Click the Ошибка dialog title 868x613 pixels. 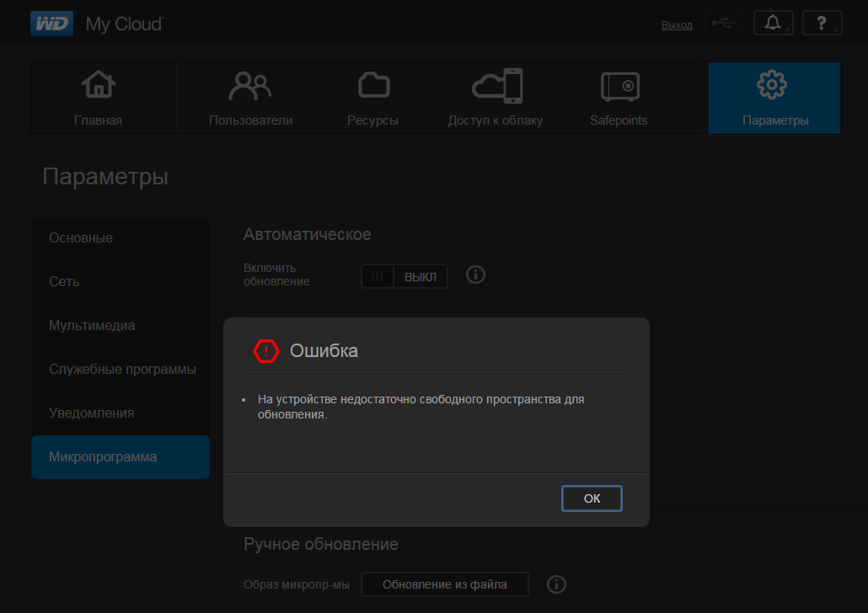pos(324,351)
